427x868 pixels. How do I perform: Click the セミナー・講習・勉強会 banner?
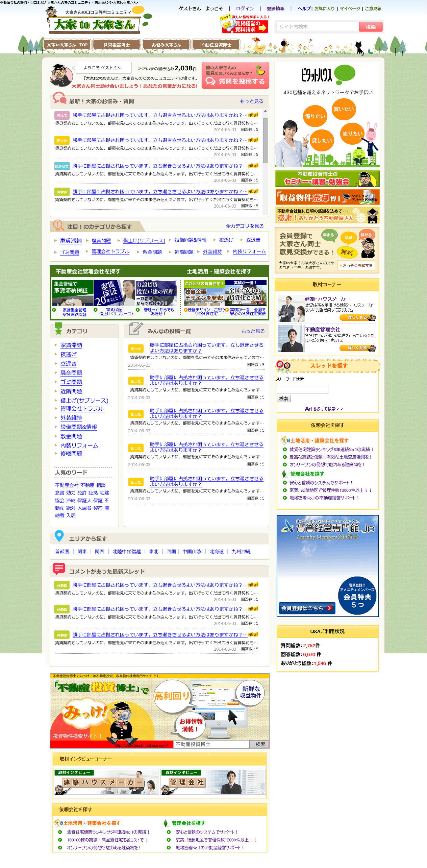click(327, 179)
